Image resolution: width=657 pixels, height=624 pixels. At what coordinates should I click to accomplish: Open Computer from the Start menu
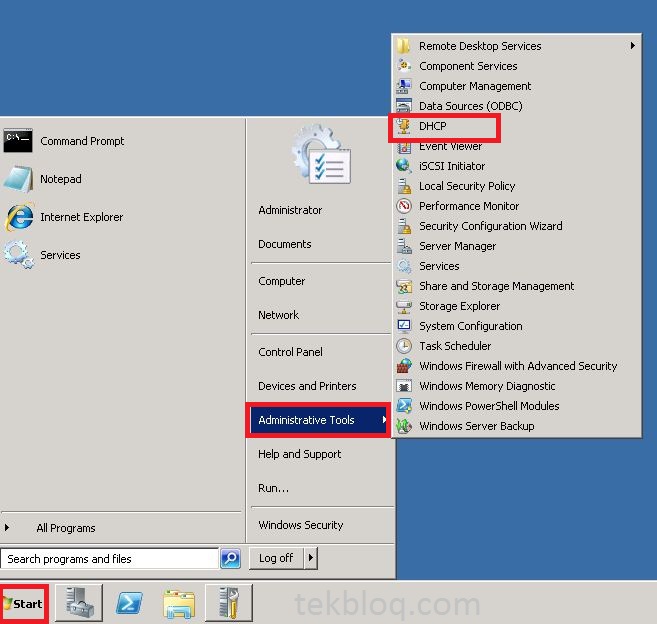tap(282, 281)
